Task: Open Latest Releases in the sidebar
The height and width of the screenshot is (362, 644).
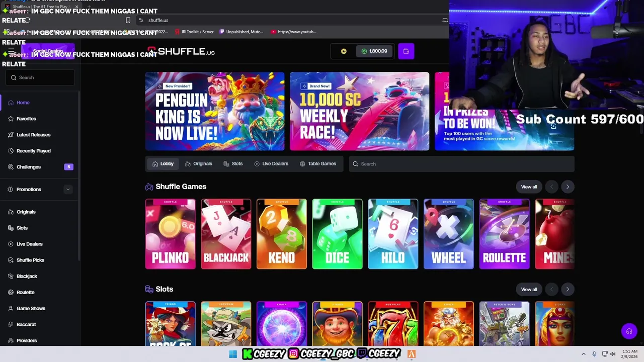Action: (40, 135)
